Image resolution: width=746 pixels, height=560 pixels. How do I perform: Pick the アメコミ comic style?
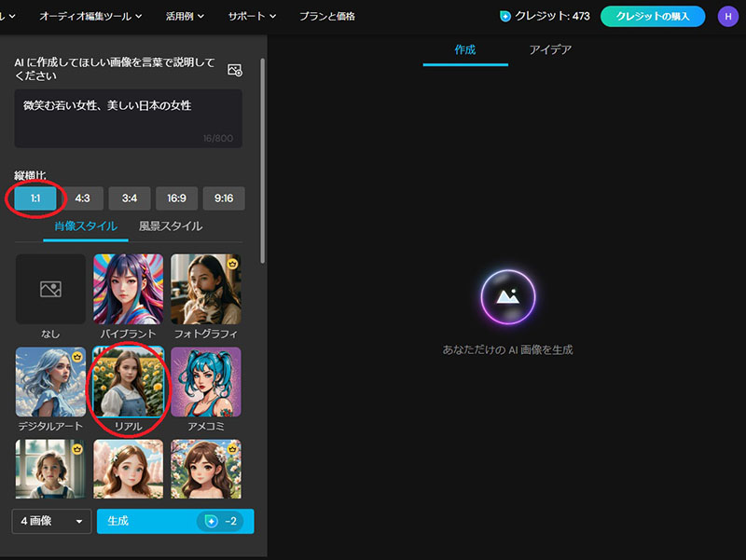click(x=205, y=382)
